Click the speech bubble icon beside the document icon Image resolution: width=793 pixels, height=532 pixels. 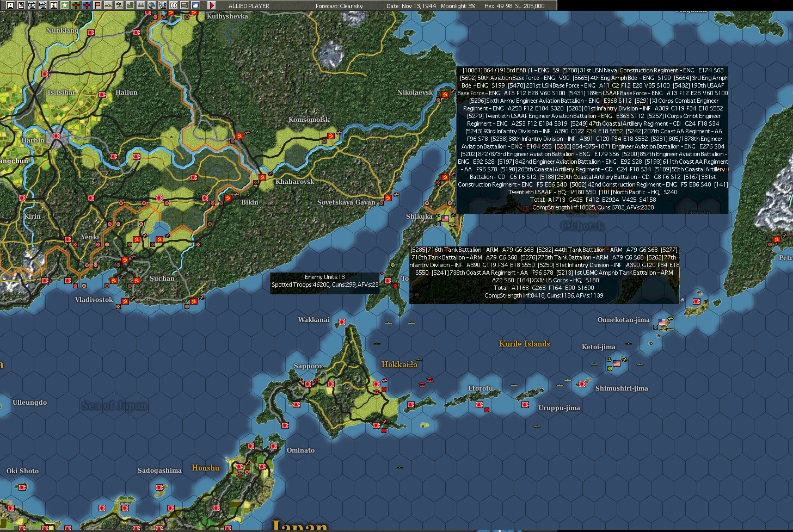(32, 5)
